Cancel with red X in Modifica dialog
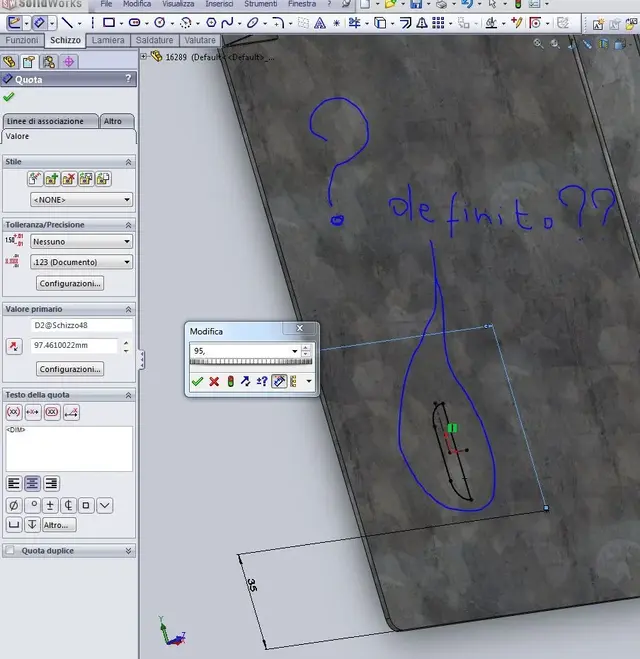The width and height of the screenshot is (640, 659). [x=214, y=381]
